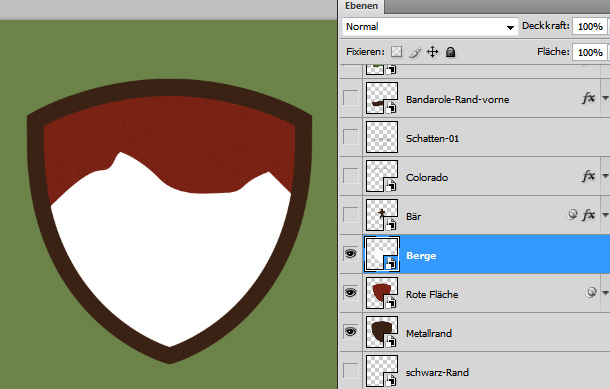Click the Berge layer name
Viewport: 610px width, 389px height.
(421, 256)
